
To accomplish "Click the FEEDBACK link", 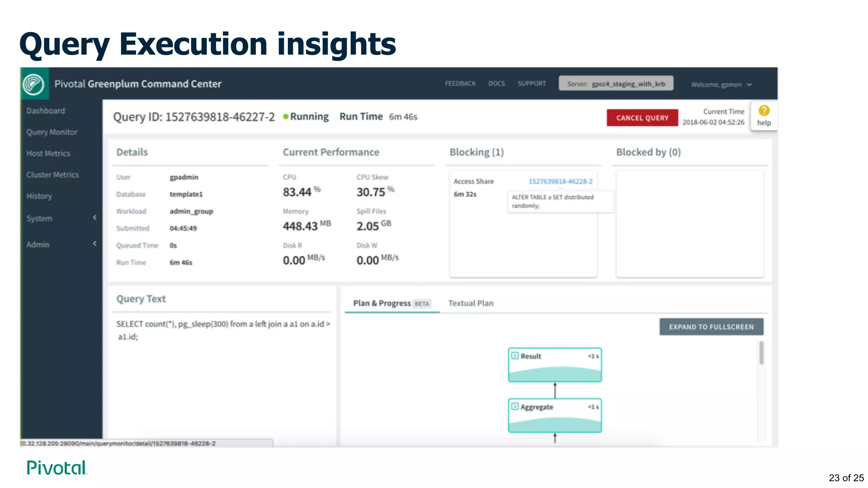I will pos(460,83).
